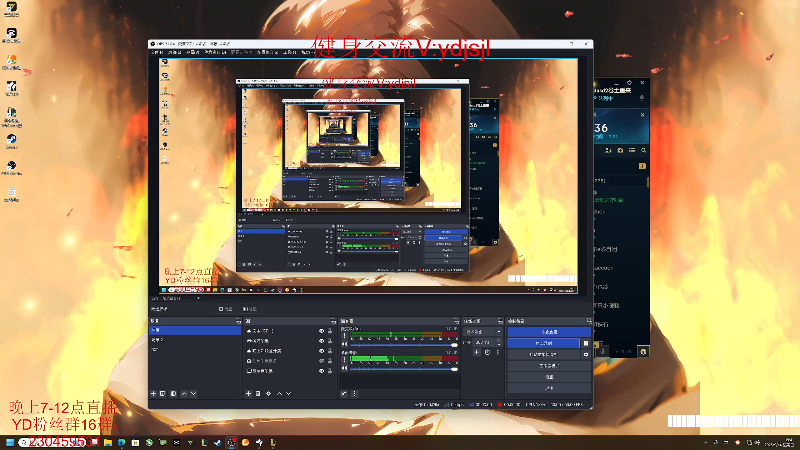Increase transition duration with up arrow

click(x=498, y=340)
